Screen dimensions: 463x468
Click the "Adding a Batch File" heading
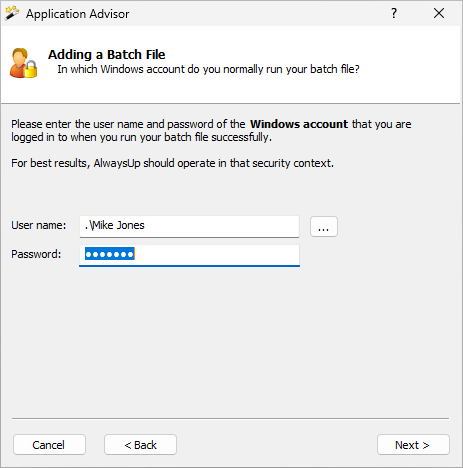pos(107,54)
